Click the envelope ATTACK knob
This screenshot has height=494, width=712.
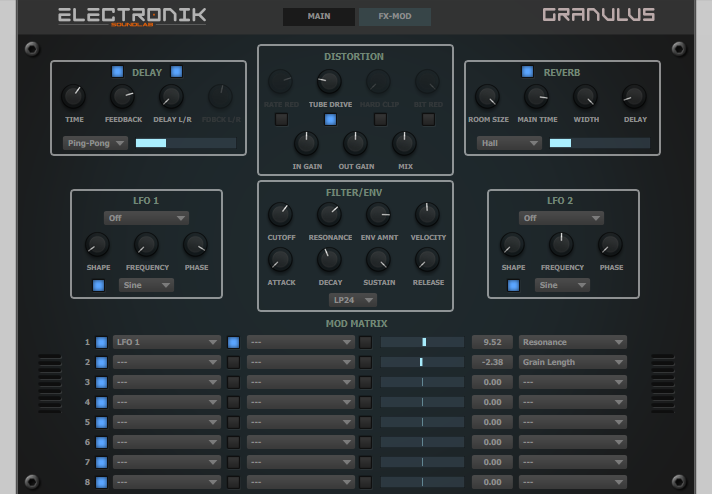281,260
